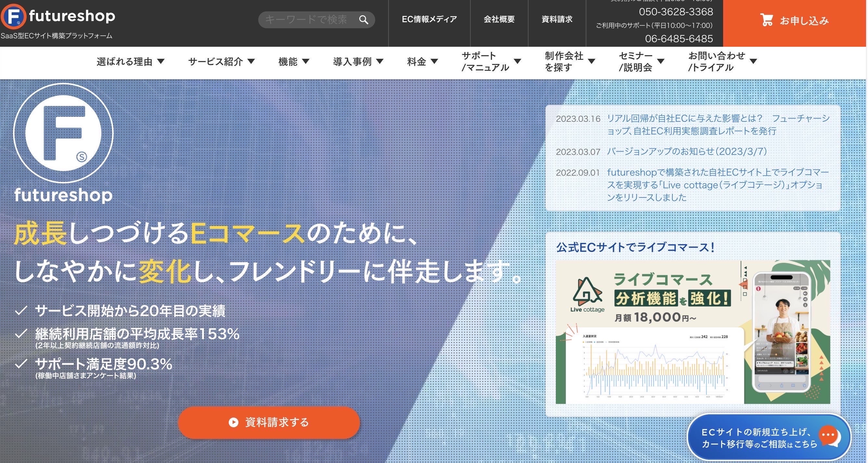Click phone number 050-3628-3368
The height and width of the screenshot is (463, 868).
pyautogui.click(x=676, y=12)
